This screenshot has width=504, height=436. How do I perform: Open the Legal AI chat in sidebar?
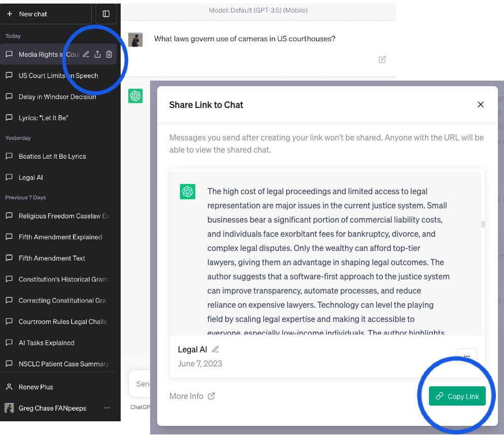pos(58,177)
